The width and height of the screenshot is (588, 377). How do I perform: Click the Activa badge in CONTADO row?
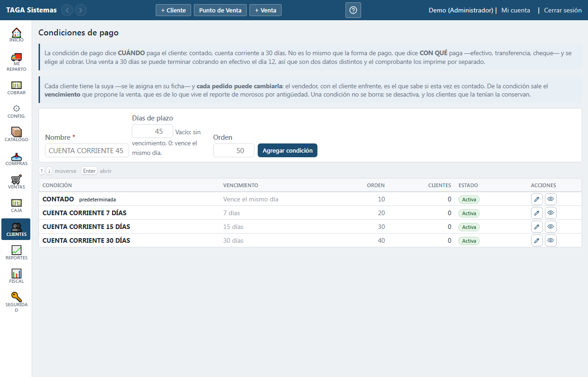[469, 200]
